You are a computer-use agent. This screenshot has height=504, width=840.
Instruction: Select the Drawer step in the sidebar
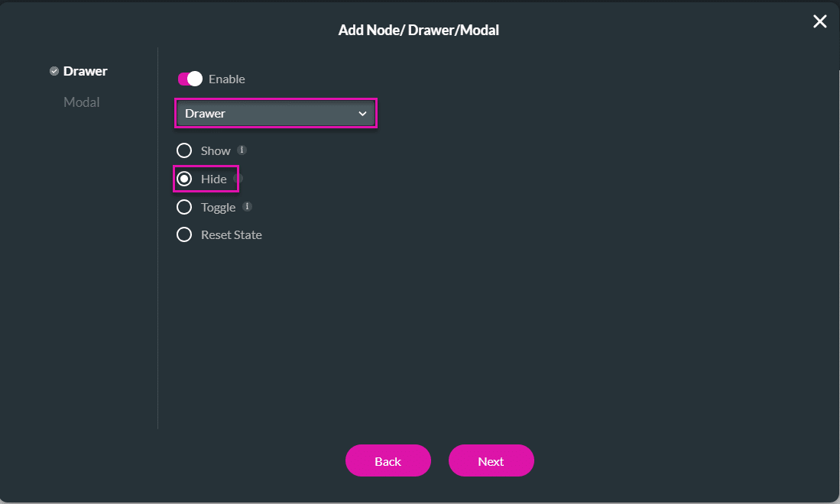[85, 70]
